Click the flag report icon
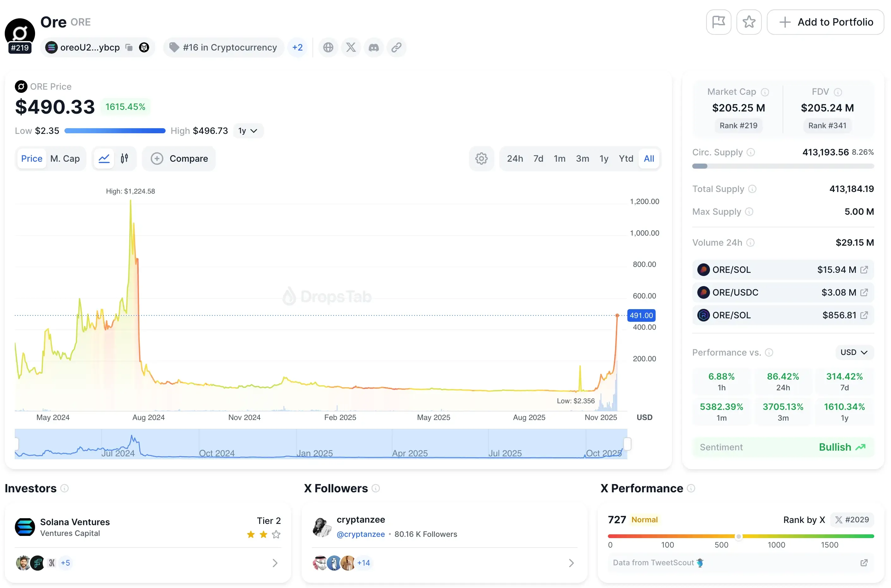891x588 pixels. (718, 22)
